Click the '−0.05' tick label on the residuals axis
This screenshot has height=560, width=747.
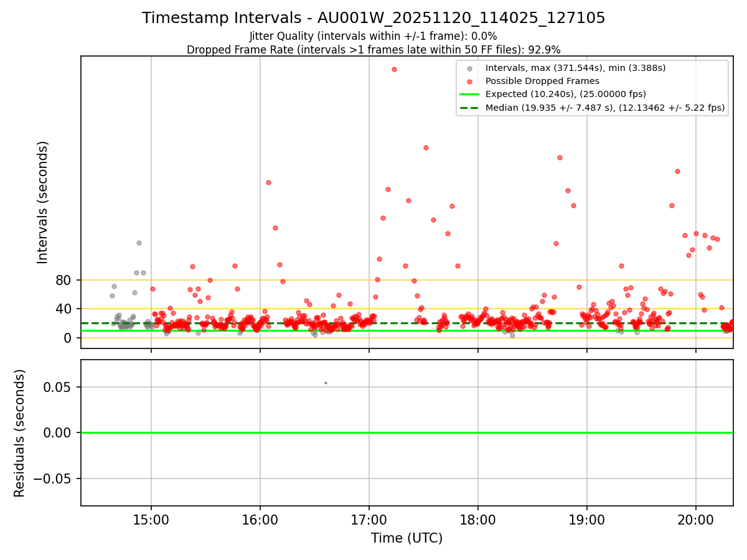(x=53, y=478)
